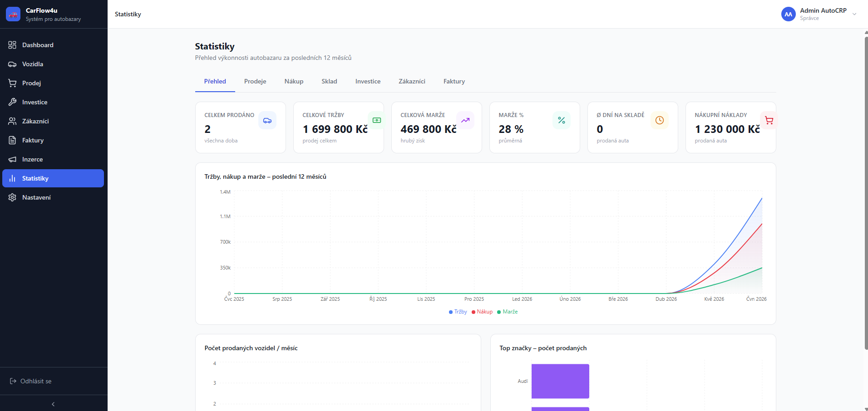The image size is (868, 411).
Task: Switch to the Zákazníci tab
Action: pyautogui.click(x=412, y=82)
